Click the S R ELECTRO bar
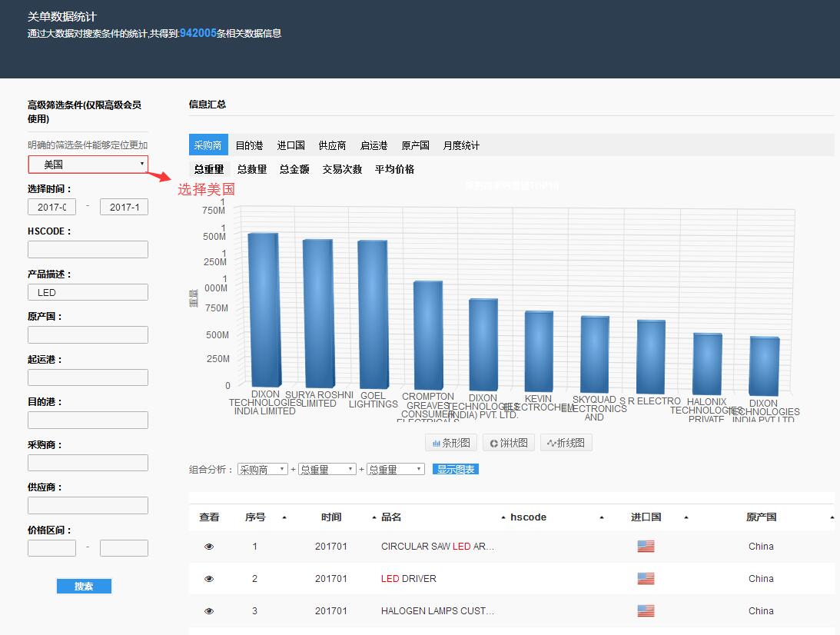The image size is (840, 635). tap(651, 357)
